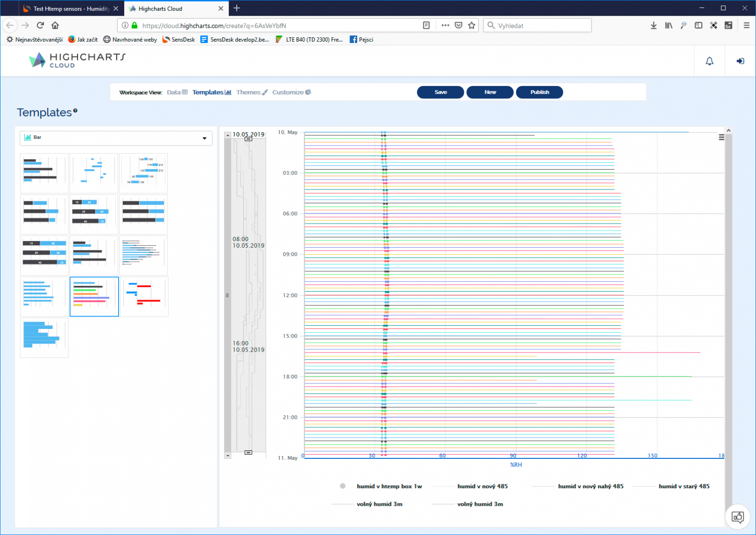Open the SensDesk bookmark

[x=179, y=39]
